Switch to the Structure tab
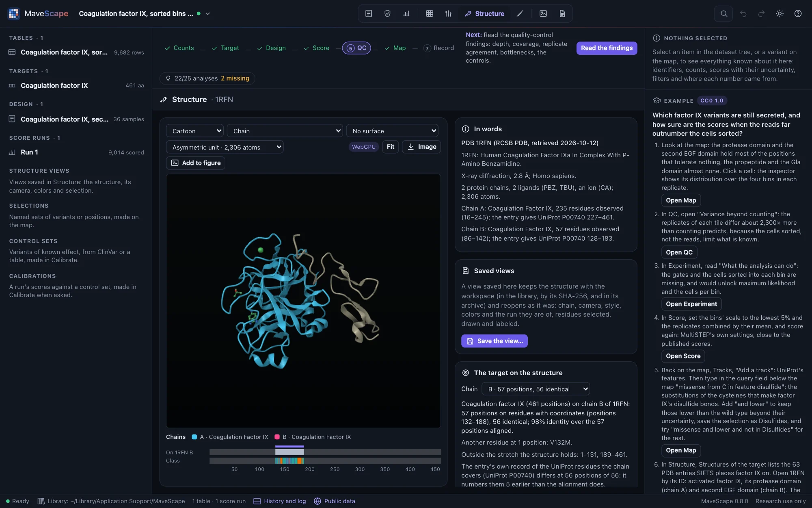Image resolution: width=812 pixels, height=508 pixels. (x=484, y=13)
